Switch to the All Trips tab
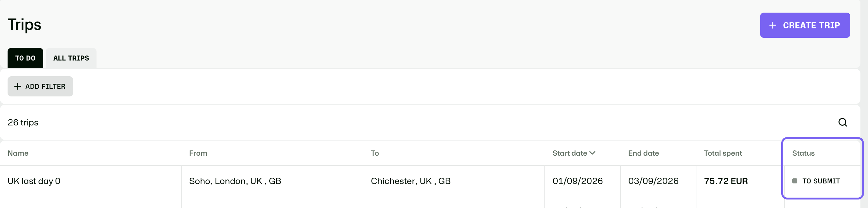Screen dimensions: 868x208 [71, 58]
